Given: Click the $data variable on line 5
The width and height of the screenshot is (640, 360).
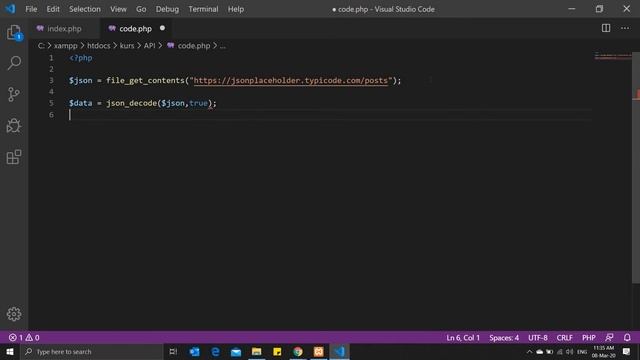Looking at the screenshot, I should 80,103.
